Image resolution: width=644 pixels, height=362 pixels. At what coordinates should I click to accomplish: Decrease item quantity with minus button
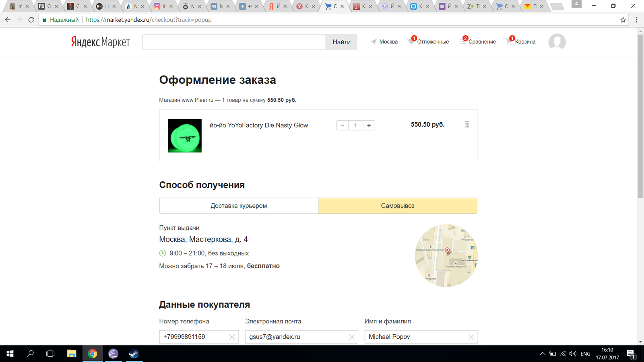[343, 125]
